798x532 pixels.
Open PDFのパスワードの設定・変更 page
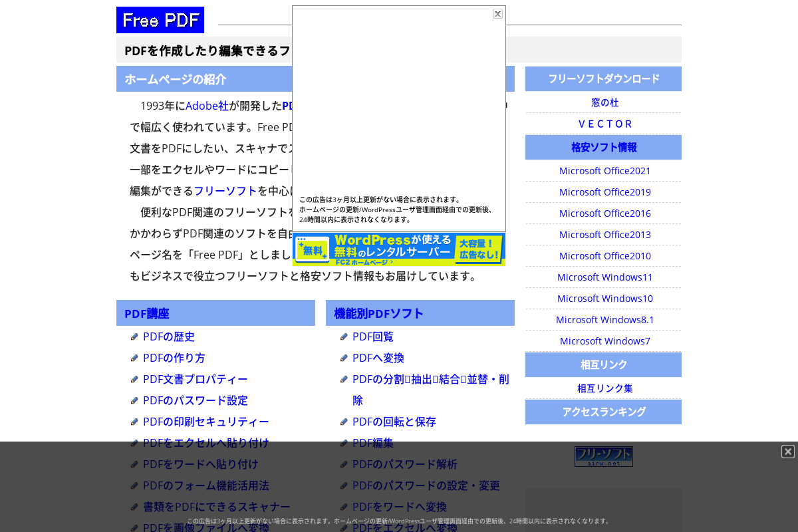426,485
